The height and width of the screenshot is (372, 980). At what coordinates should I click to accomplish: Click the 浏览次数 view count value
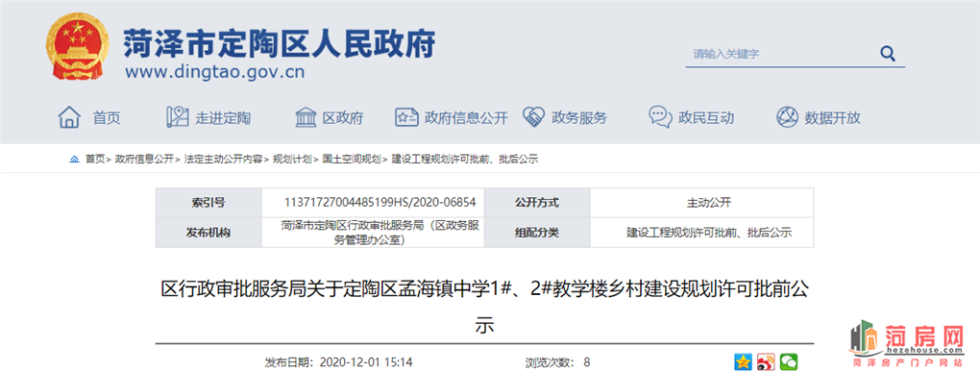pos(586,361)
